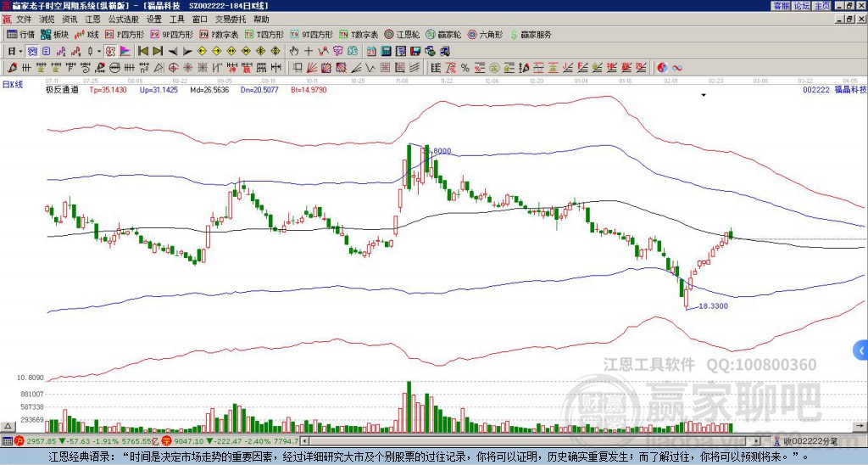The height and width of the screenshot is (465, 868).
Task: Open the 江恩 menu
Action: coord(92,20)
